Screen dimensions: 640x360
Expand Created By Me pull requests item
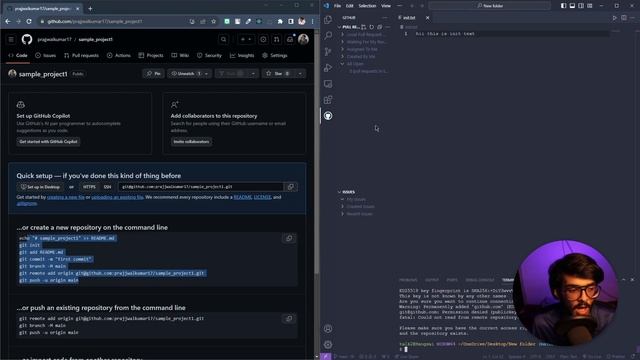point(342,56)
